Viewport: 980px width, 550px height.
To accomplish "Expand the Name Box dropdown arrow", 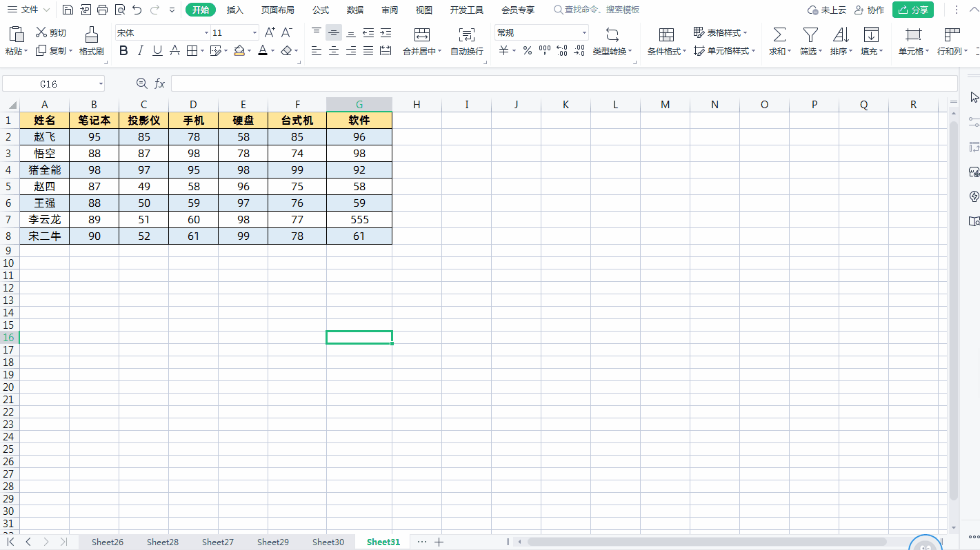I will point(101,83).
